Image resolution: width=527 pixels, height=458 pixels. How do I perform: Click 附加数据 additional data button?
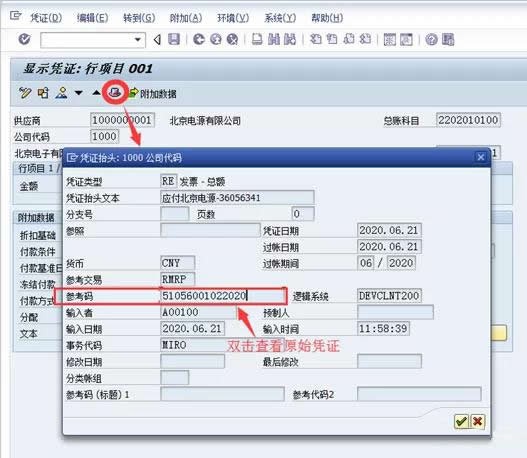point(153,93)
